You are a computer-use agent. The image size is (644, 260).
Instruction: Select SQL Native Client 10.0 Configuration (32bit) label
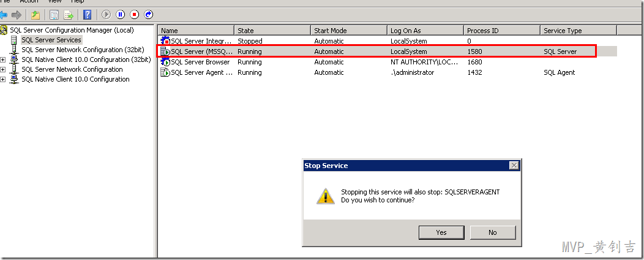click(x=86, y=59)
